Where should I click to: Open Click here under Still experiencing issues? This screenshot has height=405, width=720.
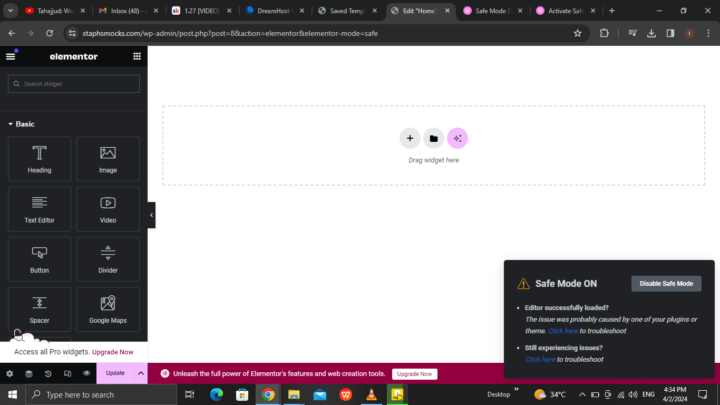click(540, 360)
